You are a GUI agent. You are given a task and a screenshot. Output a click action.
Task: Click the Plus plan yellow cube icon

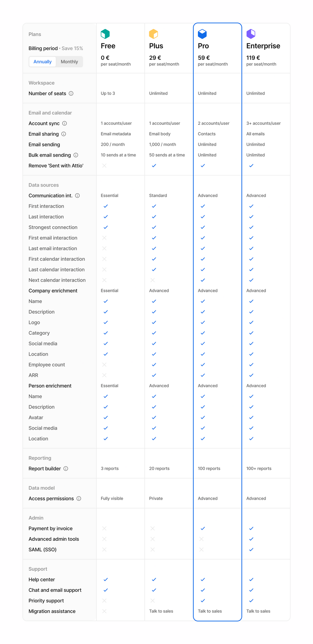(154, 34)
